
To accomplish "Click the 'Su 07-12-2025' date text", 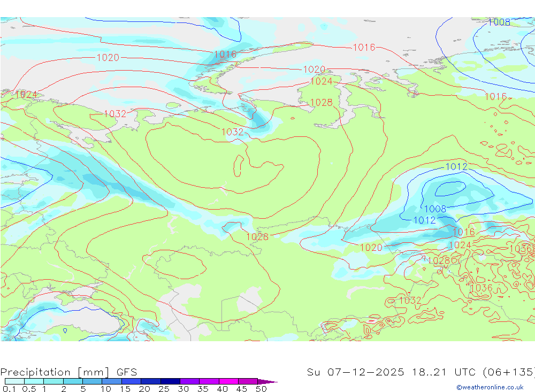I will coord(355,372).
